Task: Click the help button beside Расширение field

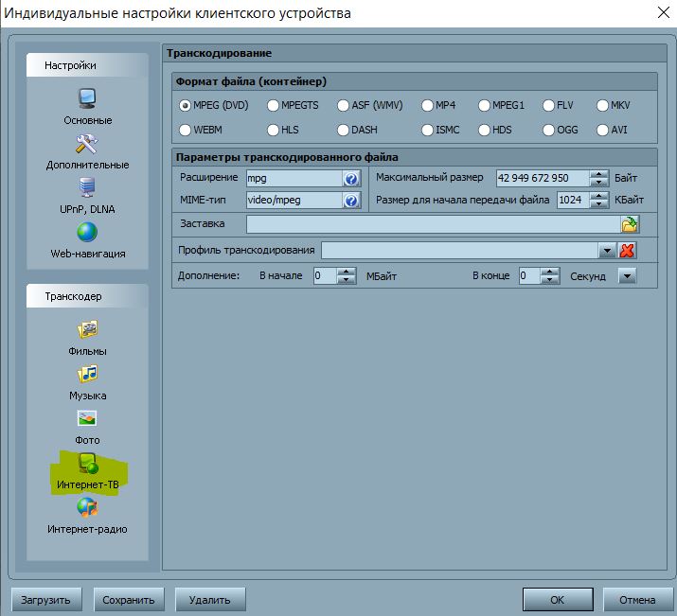Action: 351,178
